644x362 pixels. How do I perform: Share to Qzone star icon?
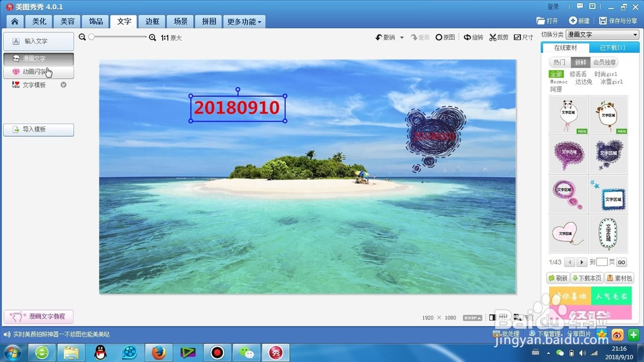pyautogui.click(x=601, y=334)
